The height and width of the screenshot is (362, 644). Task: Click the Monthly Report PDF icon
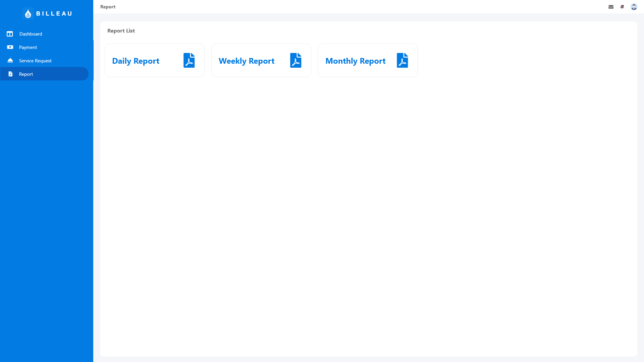[402, 60]
